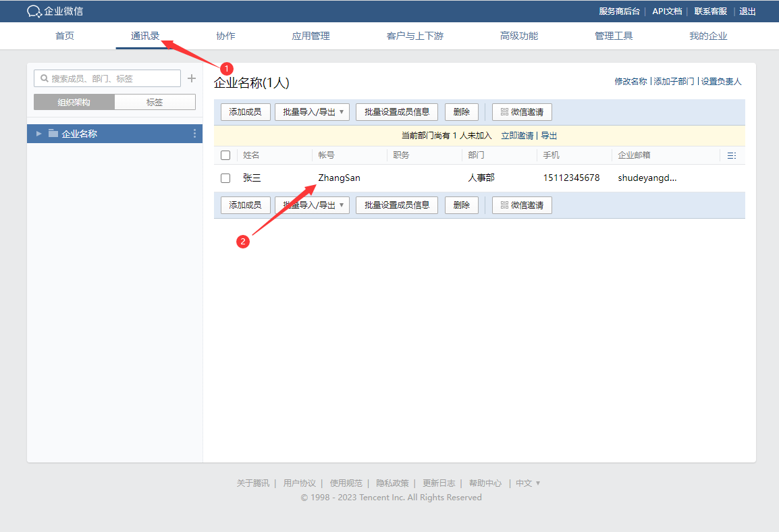Open the 添加子部门 link
Screen dimensions: 779x532
(x=674, y=82)
